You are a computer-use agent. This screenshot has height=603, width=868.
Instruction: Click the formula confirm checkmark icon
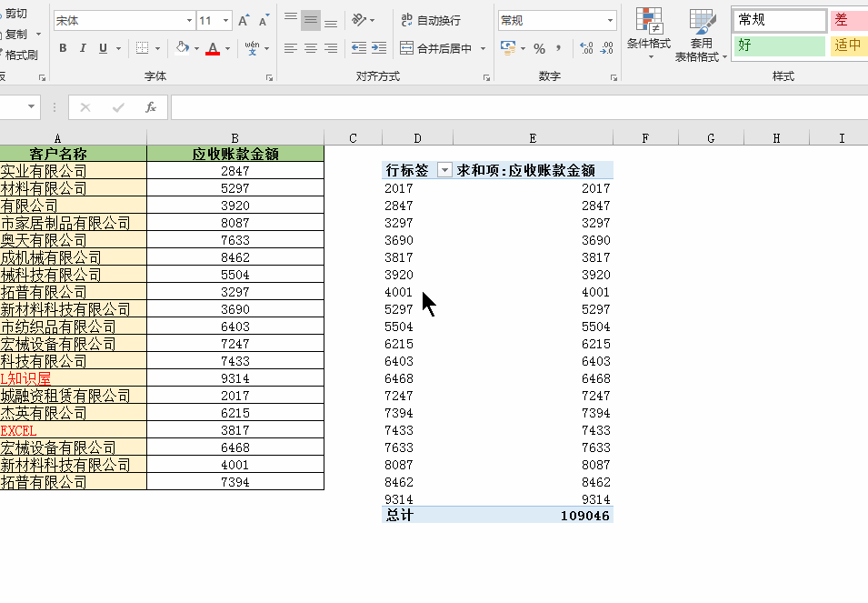tap(118, 107)
